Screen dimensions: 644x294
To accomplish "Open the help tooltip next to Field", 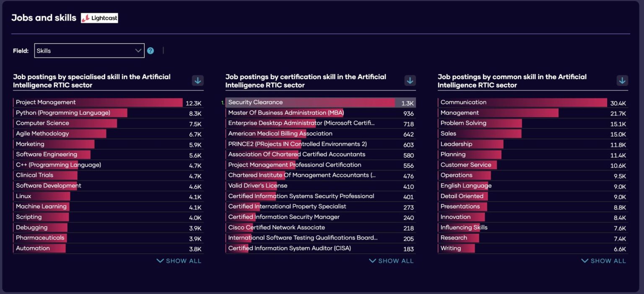I will [x=151, y=50].
